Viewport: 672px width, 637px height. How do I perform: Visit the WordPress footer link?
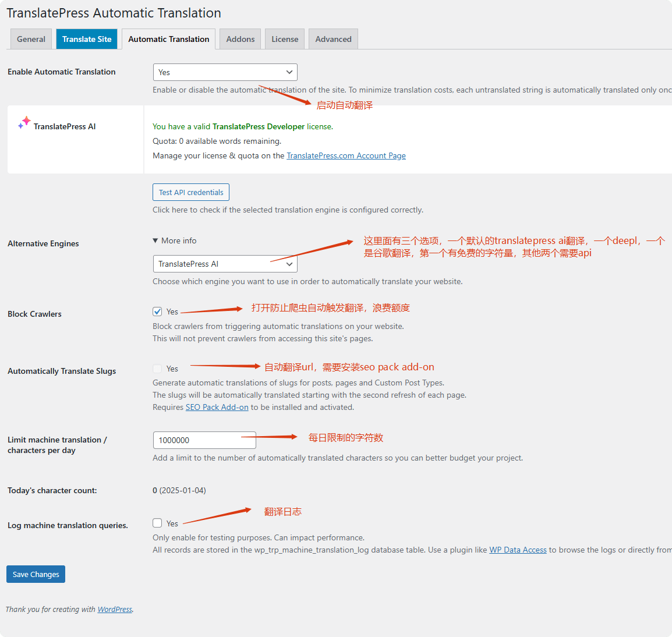pyautogui.click(x=115, y=610)
